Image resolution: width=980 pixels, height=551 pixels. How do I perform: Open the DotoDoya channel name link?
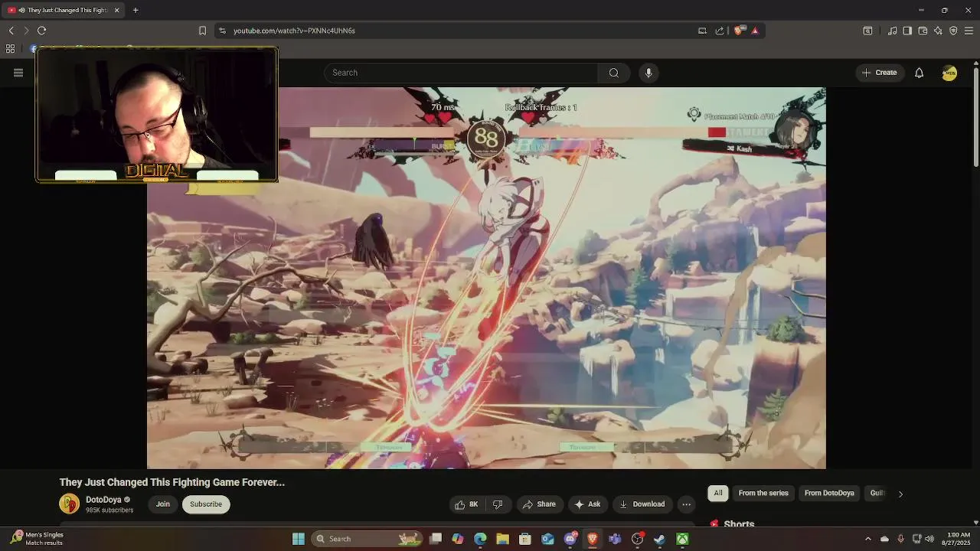point(103,500)
